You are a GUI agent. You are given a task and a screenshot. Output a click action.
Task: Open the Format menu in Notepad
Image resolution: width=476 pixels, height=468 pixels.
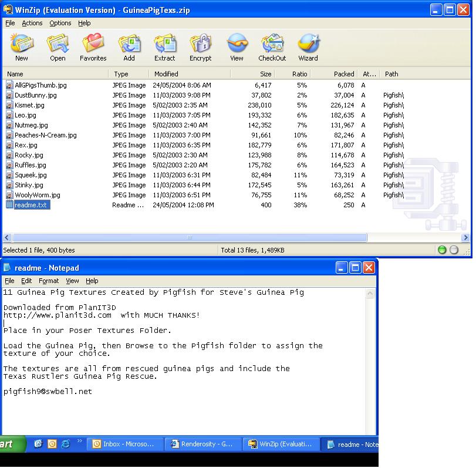(x=49, y=281)
